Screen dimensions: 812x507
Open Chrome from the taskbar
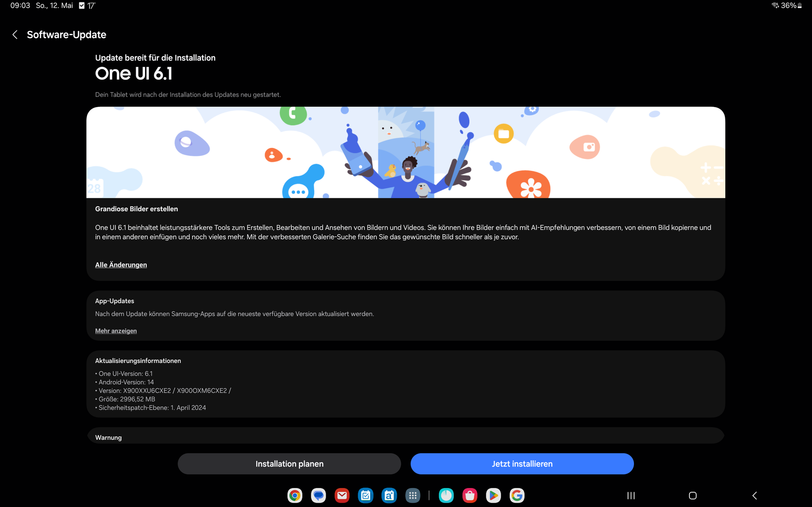[x=295, y=495]
